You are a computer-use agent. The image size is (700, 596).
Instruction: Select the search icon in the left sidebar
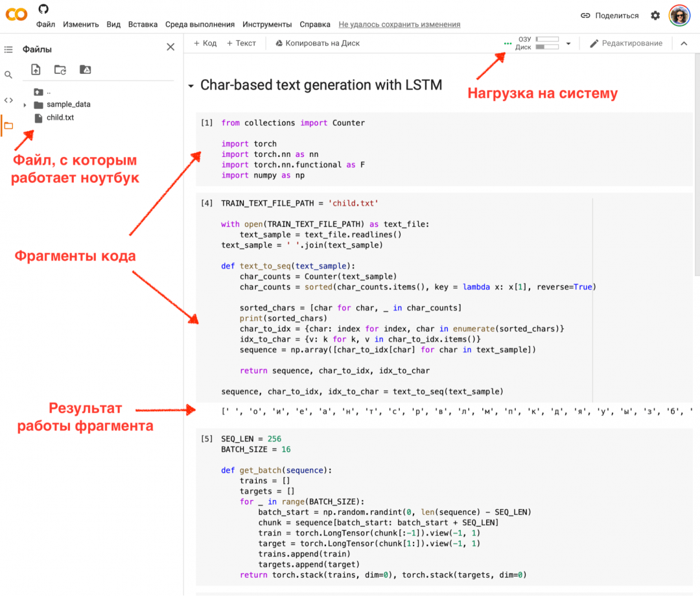tap(8, 75)
